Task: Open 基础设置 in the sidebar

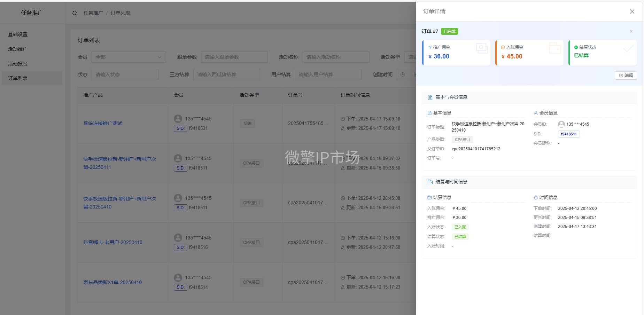Action: [x=18, y=34]
